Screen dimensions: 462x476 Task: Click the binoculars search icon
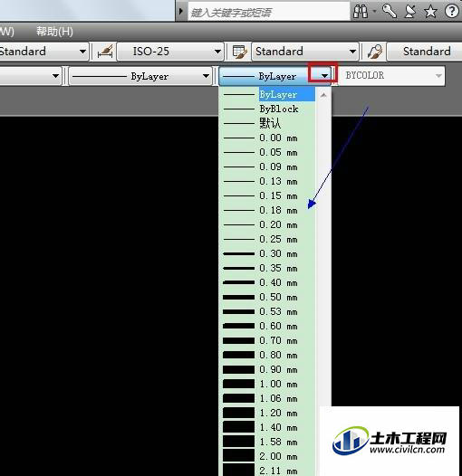(361, 12)
